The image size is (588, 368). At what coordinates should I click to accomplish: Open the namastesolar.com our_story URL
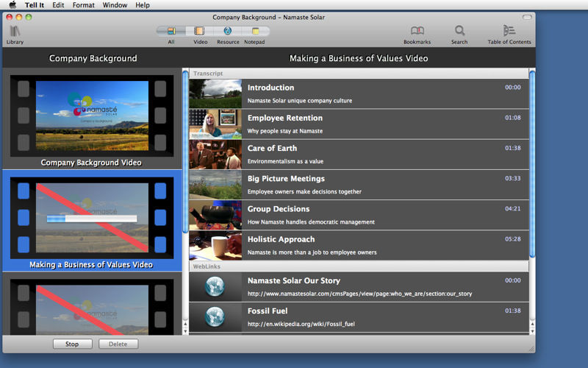pos(359,294)
